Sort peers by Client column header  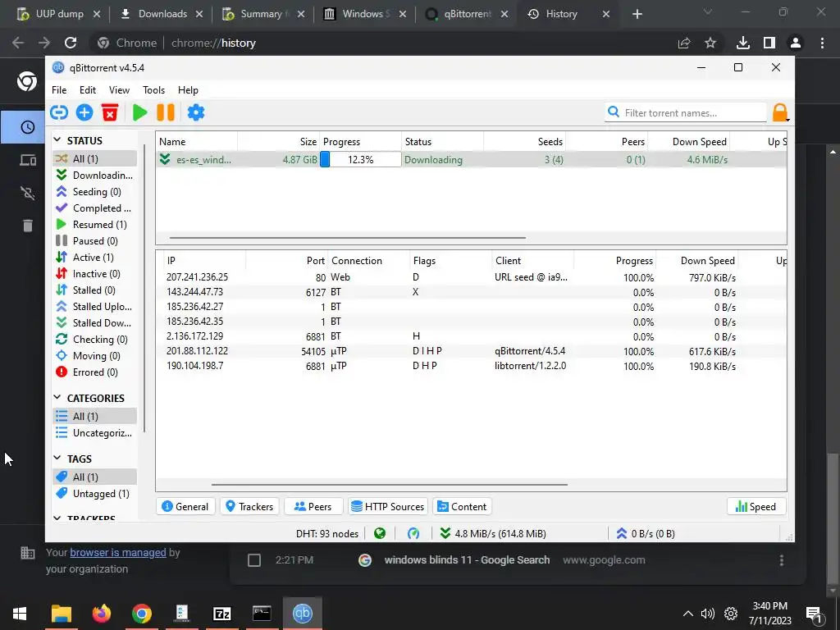tap(533, 260)
